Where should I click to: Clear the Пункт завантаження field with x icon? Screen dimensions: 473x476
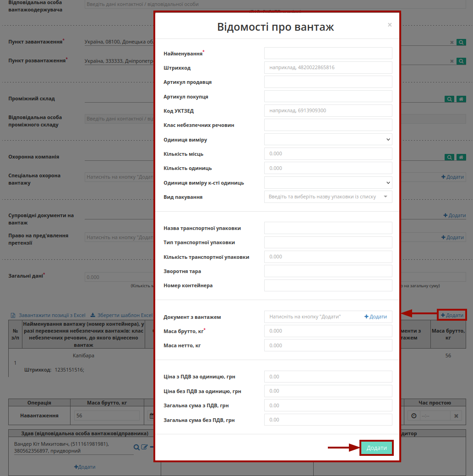click(x=452, y=43)
